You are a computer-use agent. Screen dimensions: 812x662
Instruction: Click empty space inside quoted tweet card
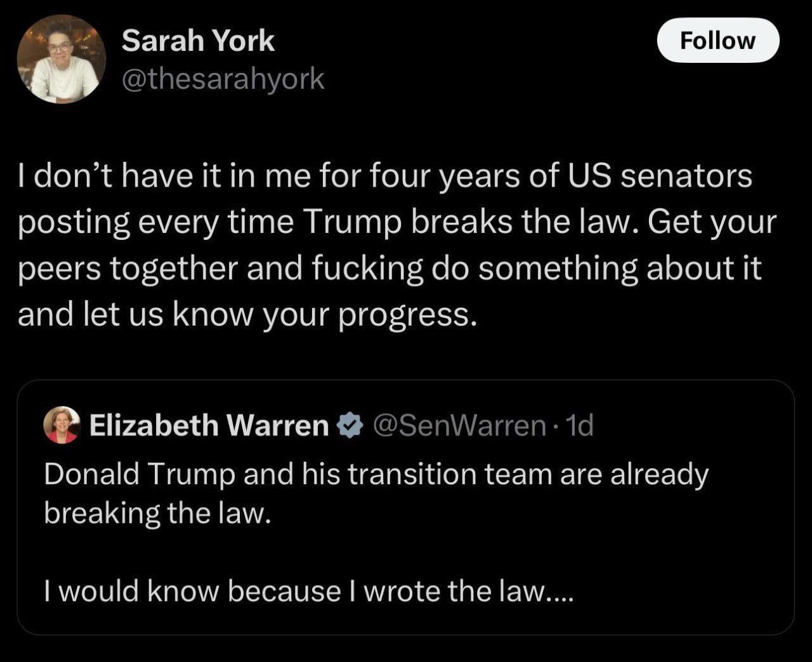(571, 546)
